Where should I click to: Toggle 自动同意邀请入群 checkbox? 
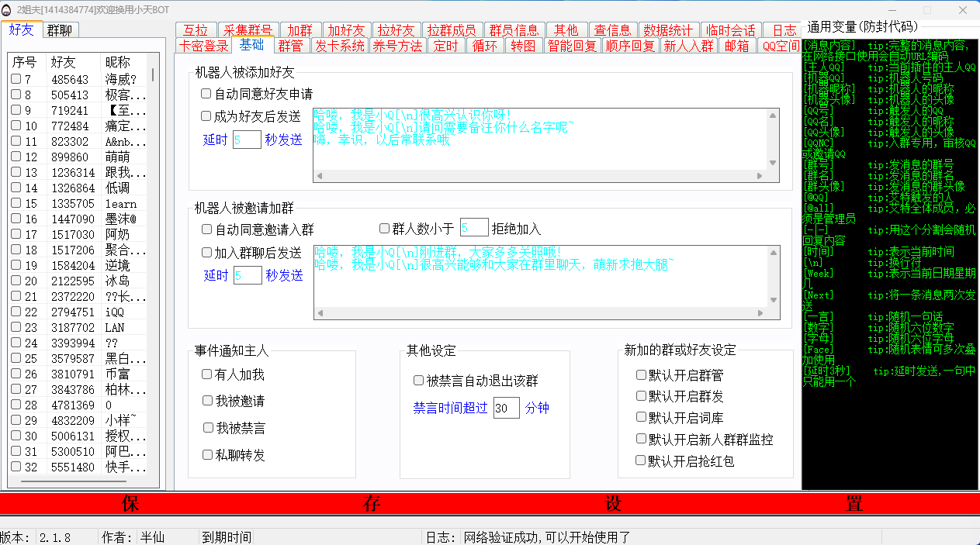tap(207, 229)
